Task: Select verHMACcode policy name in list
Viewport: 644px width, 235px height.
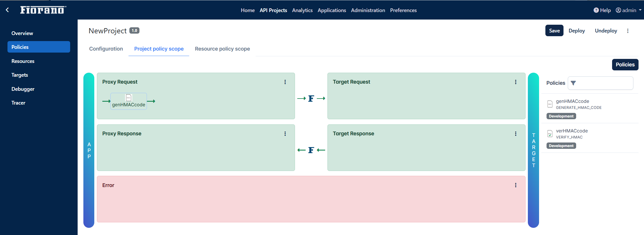Action: point(572,131)
